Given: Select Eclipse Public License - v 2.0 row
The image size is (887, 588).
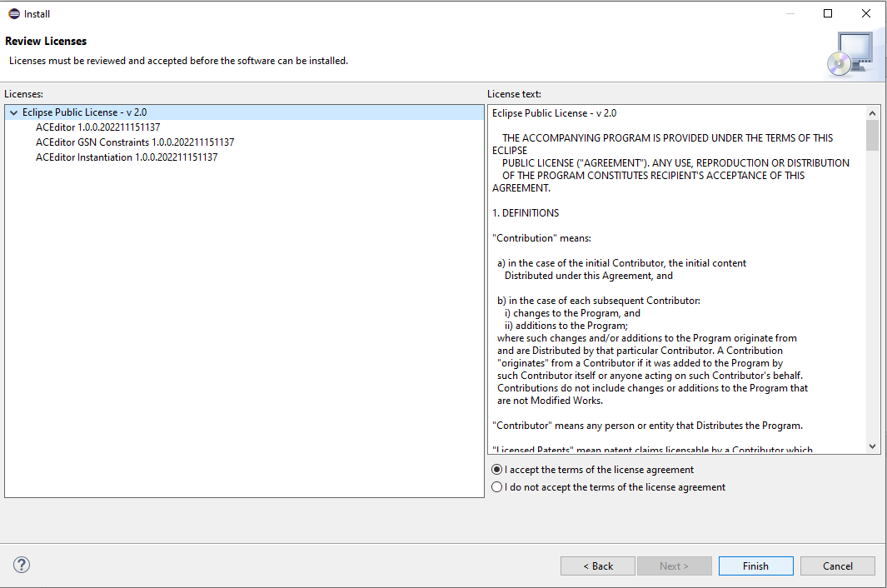Looking at the screenshot, I should click(244, 112).
